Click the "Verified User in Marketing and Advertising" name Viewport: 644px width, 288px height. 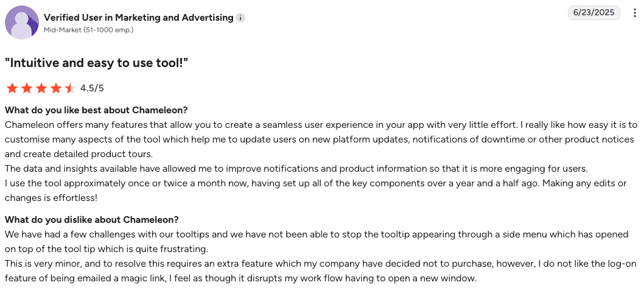(x=139, y=18)
